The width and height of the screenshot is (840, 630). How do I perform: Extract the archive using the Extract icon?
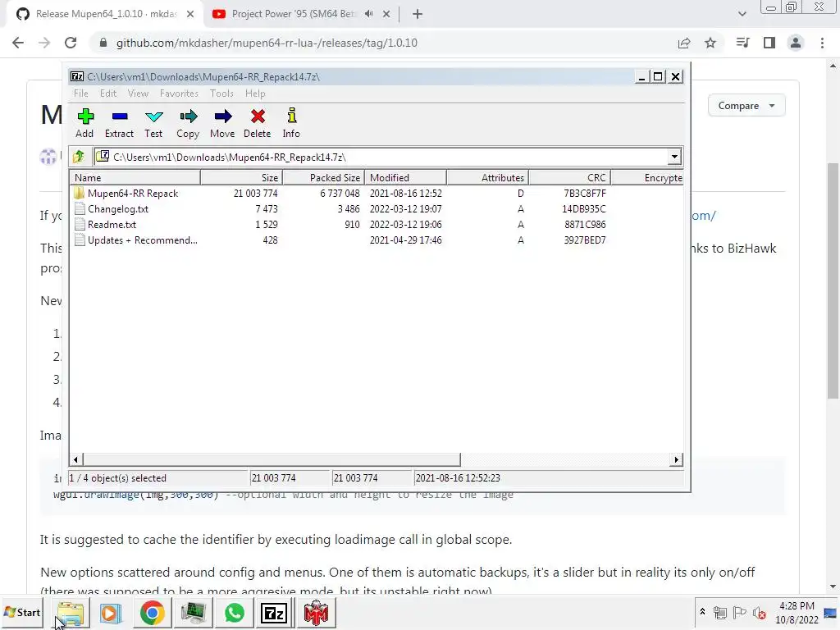(119, 123)
